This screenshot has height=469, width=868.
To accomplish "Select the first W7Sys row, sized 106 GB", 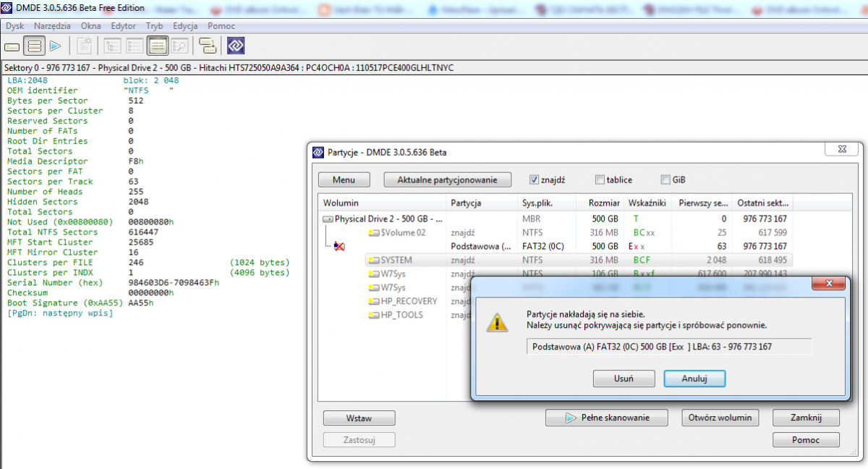I will [x=556, y=274].
